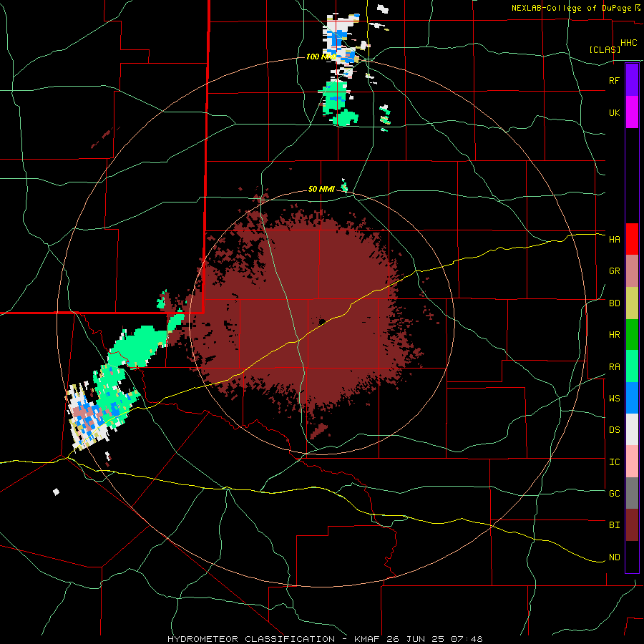Click the GC legend label

(614, 494)
